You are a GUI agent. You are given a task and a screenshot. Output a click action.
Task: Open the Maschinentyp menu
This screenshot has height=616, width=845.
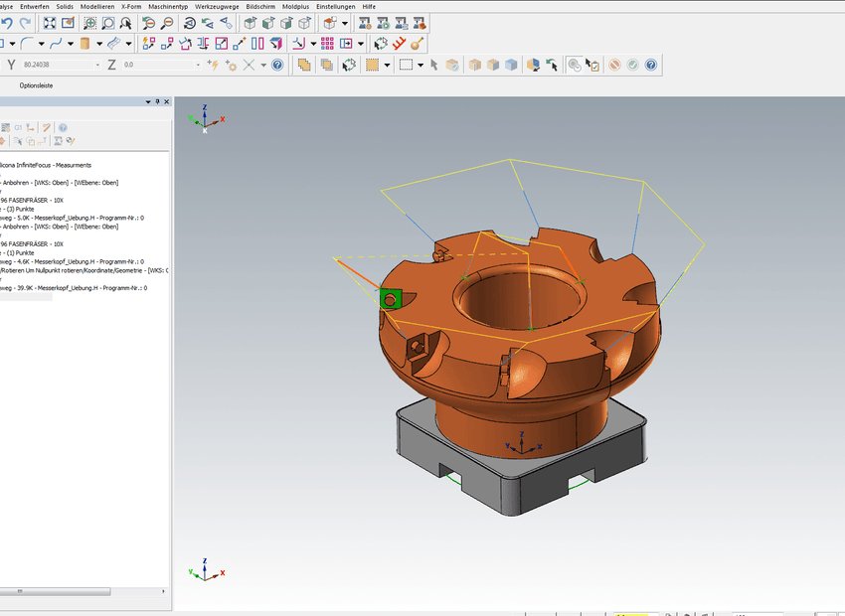point(168,7)
